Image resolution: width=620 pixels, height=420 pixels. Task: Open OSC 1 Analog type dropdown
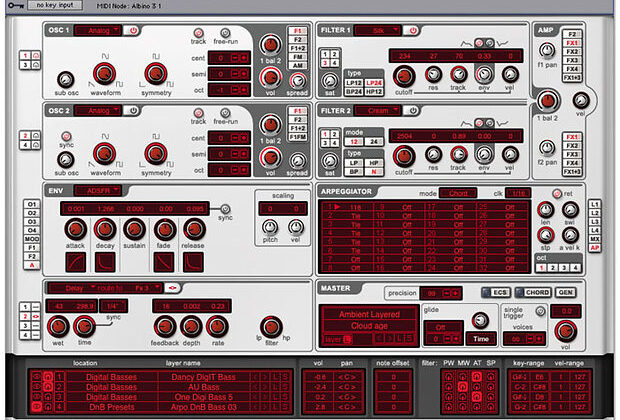[x=98, y=30]
